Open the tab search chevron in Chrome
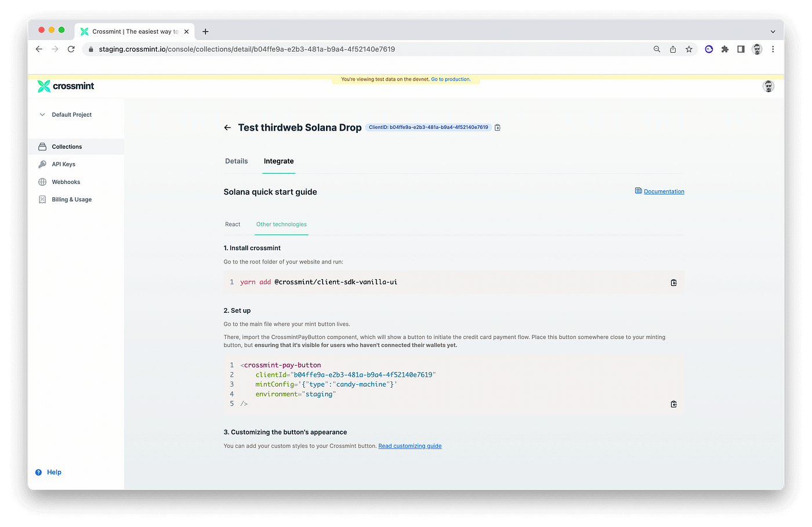Viewport: 812px width, 527px height. tap(773, 31)
